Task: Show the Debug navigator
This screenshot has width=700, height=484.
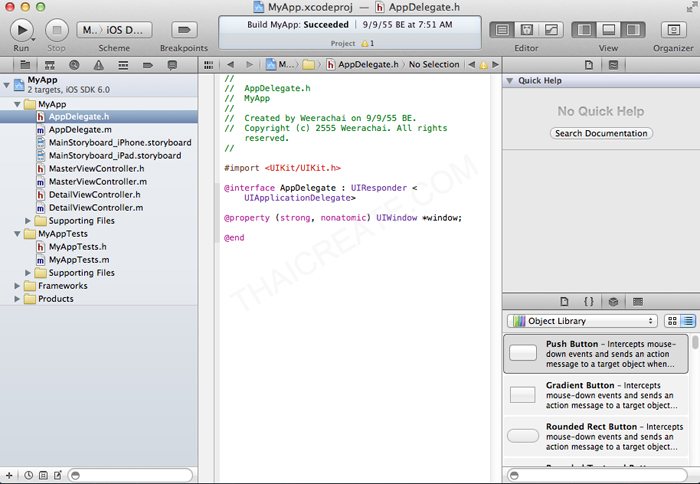Action: pyautogui.click(x=123, y=65)
